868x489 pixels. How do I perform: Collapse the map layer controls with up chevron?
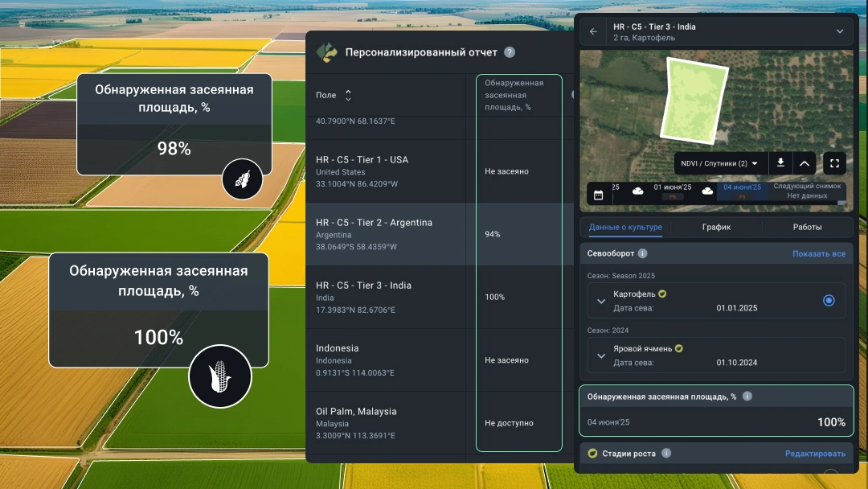805,163
